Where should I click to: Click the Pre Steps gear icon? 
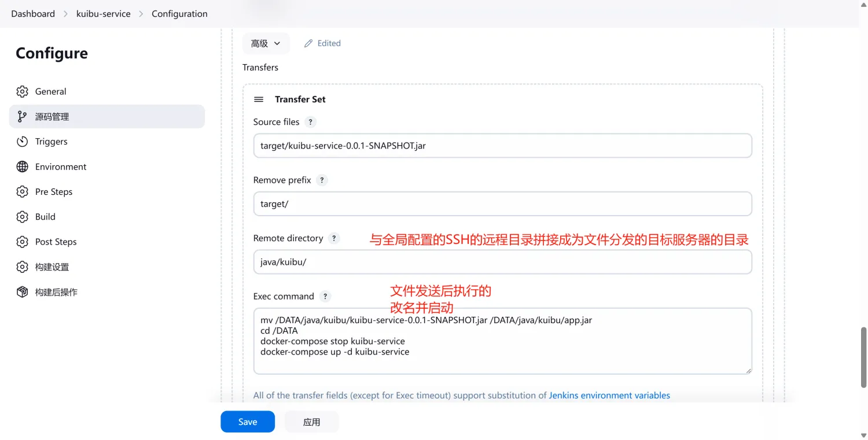(x=22, y=192)
